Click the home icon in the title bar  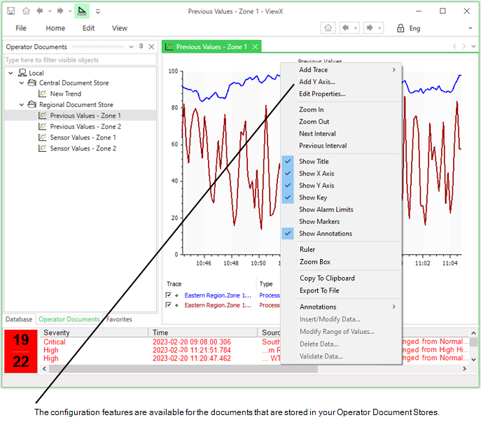[26, 11]
